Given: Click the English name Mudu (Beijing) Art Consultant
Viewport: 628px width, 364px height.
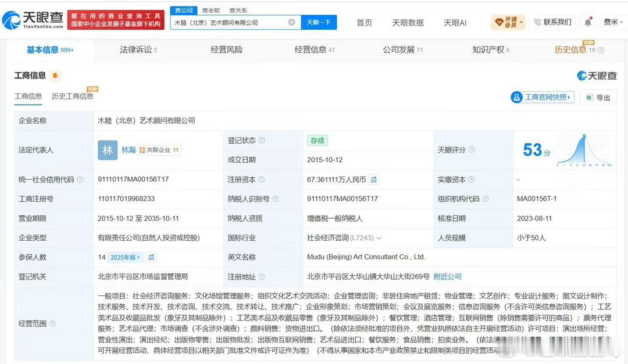Looking at the screenshot, I should click(x=366, y=257).
